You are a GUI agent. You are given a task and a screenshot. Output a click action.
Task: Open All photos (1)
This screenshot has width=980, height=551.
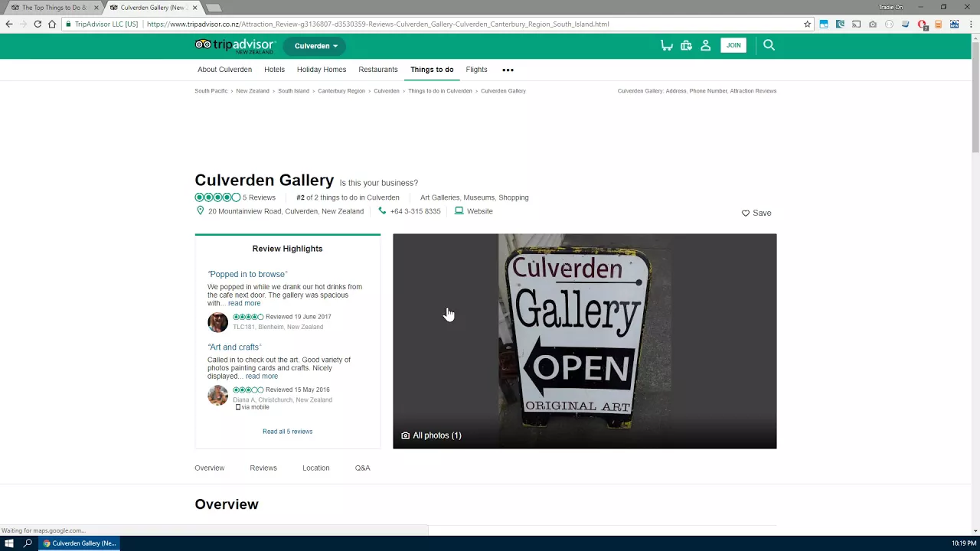(x=431, y=435)
